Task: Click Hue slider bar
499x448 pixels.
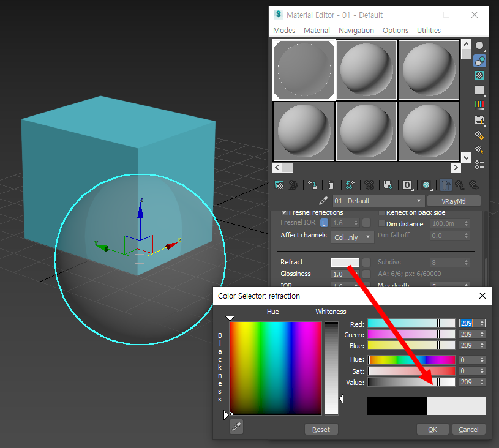Action: coord(411,360)
